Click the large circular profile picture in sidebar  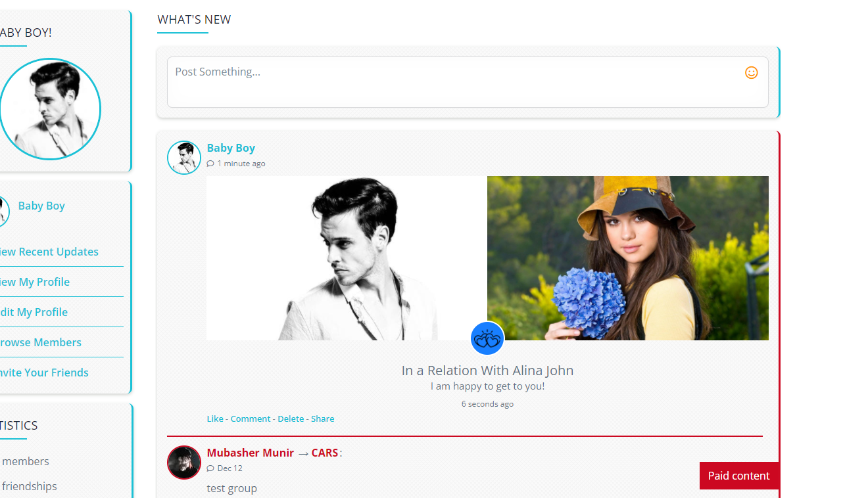point(49,109)
